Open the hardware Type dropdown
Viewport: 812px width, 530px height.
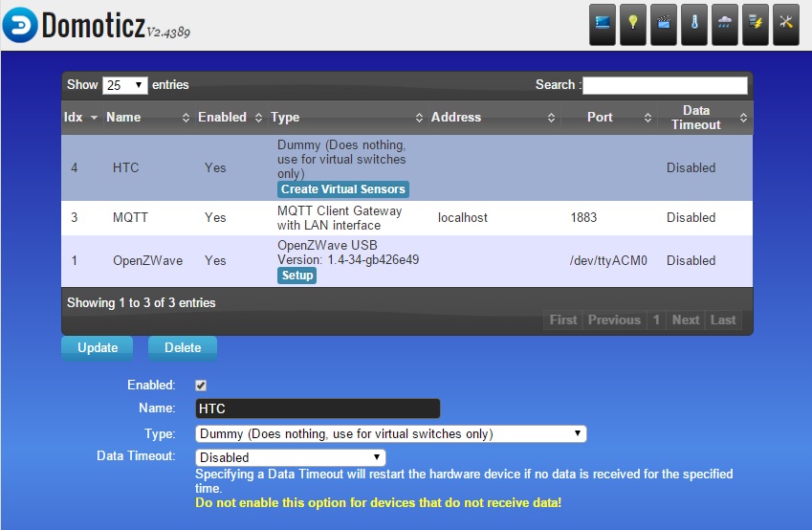(391, 433)
